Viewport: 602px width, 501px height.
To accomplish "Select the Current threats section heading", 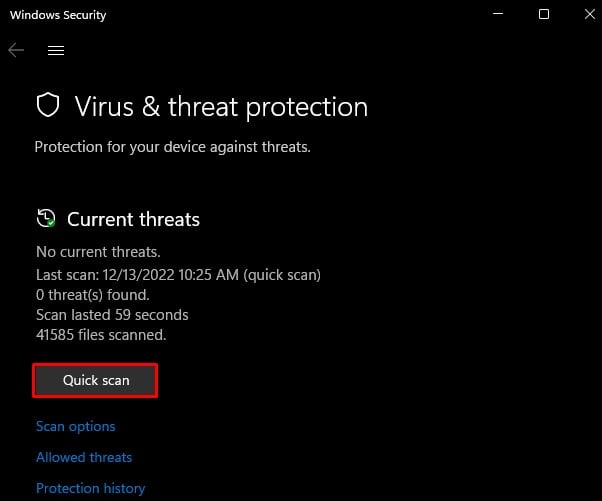I will [133, 219].
